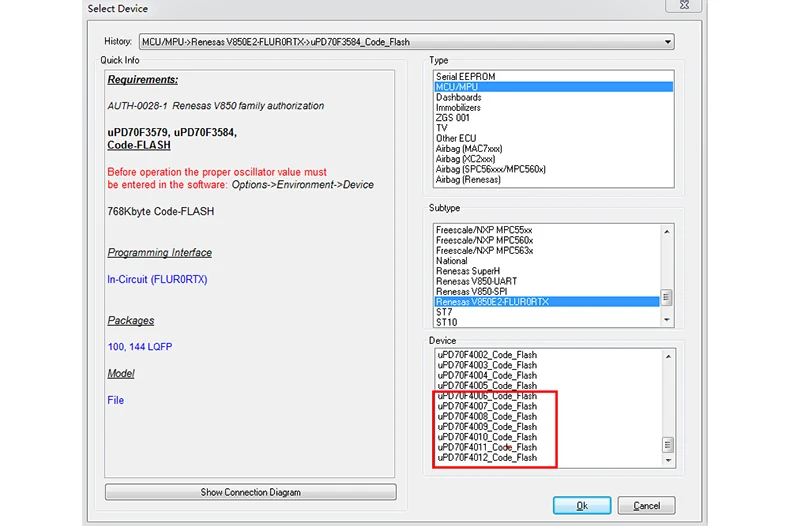Select Freescale/NXP MPC560x subtype
Image resolution: width=790 pixels, height=526 pixels.
(x=547, y=240)
